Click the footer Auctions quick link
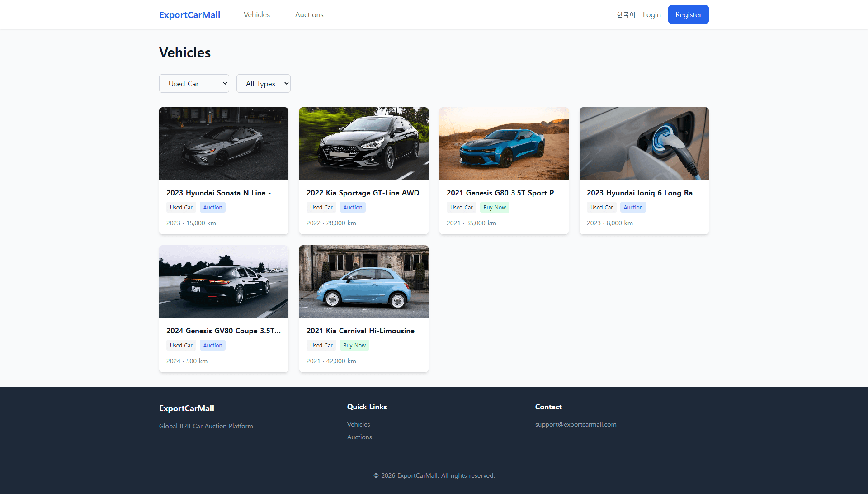Viewport: 868px width, 494px height. coord(359,437)
